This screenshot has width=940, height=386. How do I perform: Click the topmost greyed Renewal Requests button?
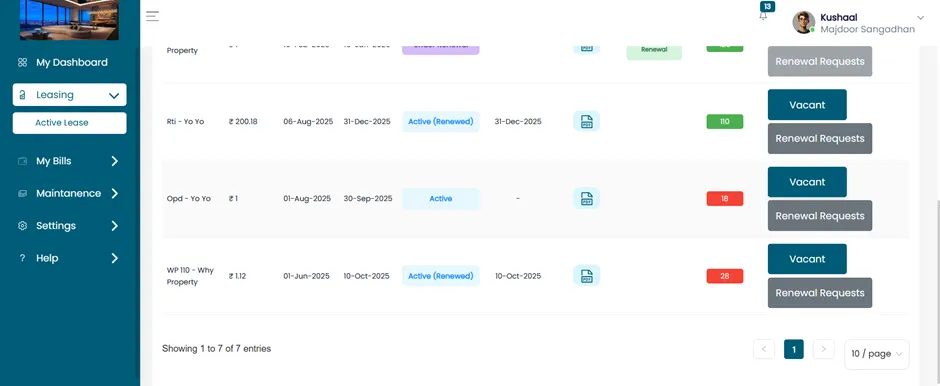click(x=820, y=61)
